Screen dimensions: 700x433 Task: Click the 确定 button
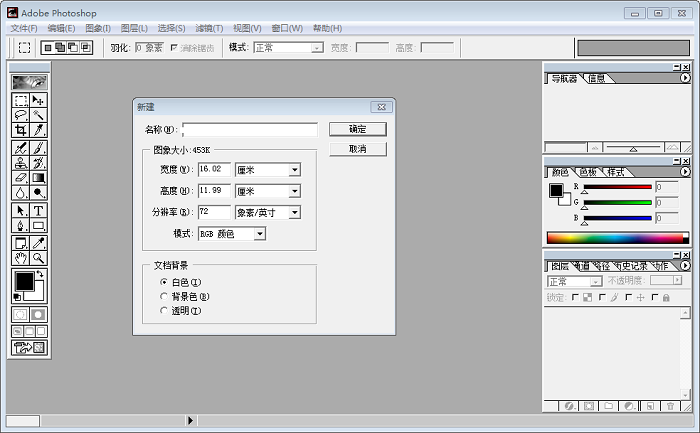pyautogui.click(x=357, y=129)
